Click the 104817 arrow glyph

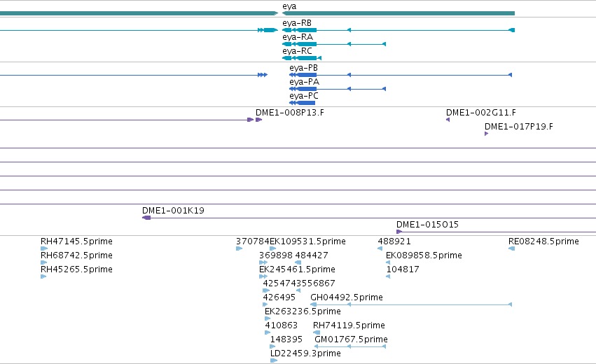click(388, 276)
